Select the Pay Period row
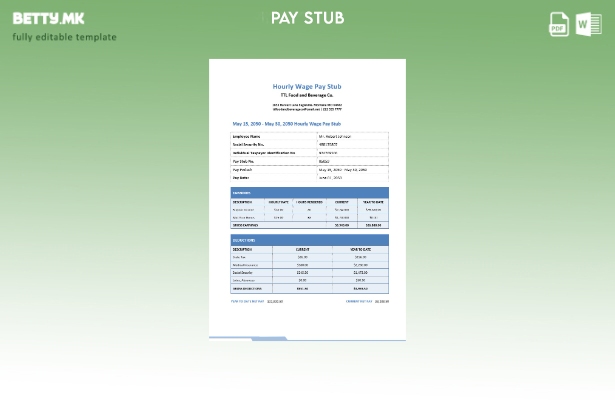 [x=309, y=169]
